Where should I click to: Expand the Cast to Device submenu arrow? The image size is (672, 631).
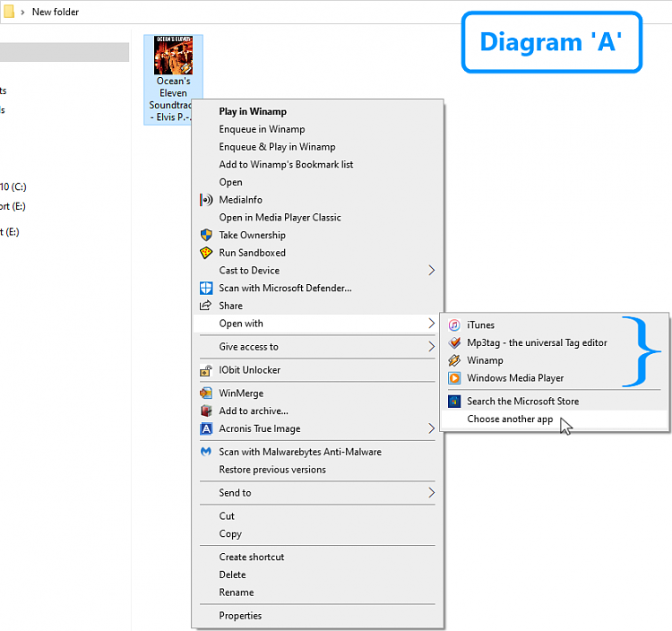tap(432, 271)
